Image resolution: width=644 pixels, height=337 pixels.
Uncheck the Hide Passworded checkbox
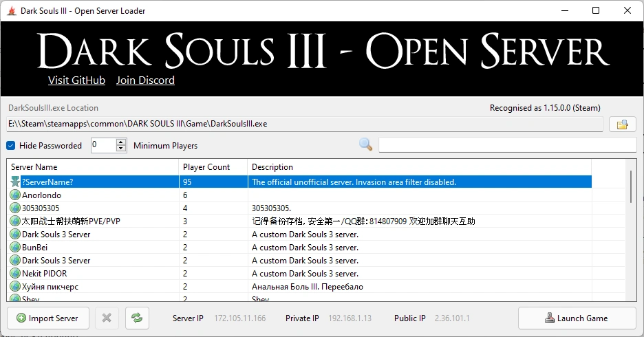coord(11,146)
